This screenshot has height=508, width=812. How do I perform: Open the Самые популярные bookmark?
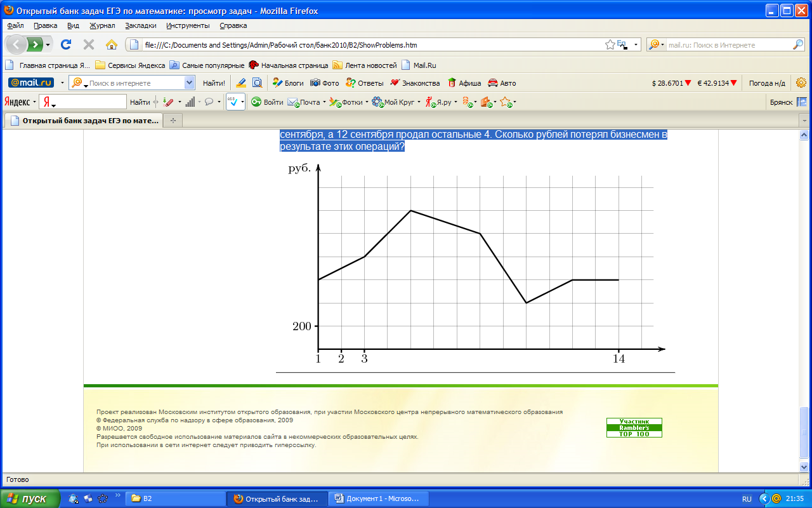(x=207, y=65)
